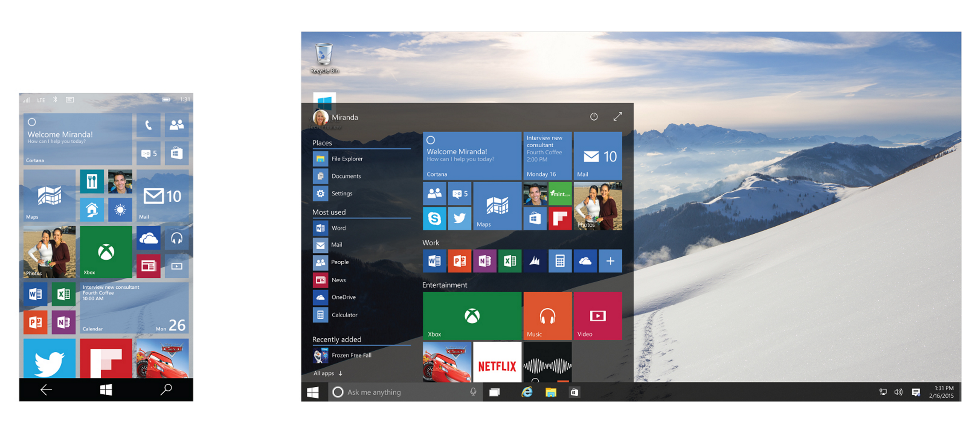Open the volume control in system tray
This screenshot has height=424, width=980.
tap(898, 392)
